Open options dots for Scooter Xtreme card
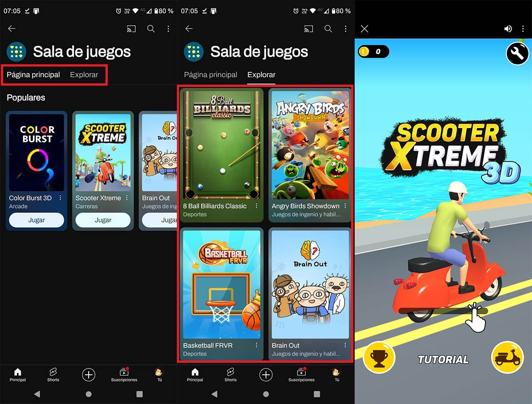The image size is (532, 404). 127,198
